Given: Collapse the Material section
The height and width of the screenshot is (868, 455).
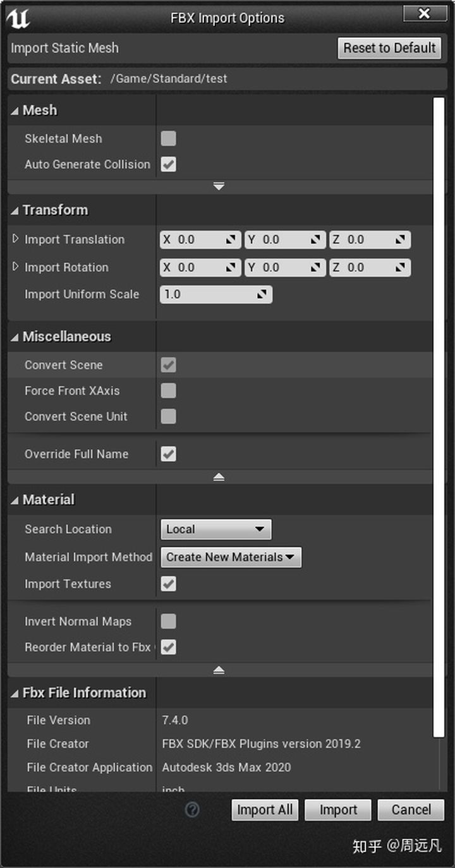Looking at the screenshot, I should point(15,500).
